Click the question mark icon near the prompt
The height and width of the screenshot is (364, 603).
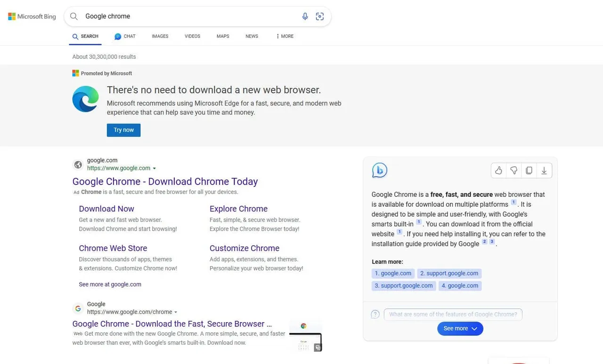point(375,314)
